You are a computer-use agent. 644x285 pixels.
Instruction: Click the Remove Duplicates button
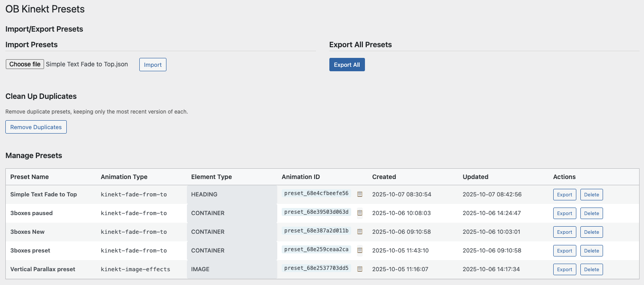click(36, 127)
